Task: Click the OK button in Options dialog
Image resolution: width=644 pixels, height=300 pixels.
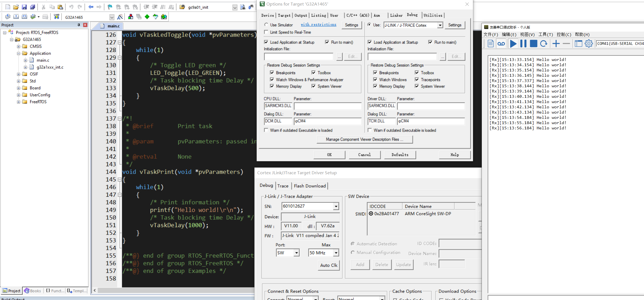Action: pos(329,155)
